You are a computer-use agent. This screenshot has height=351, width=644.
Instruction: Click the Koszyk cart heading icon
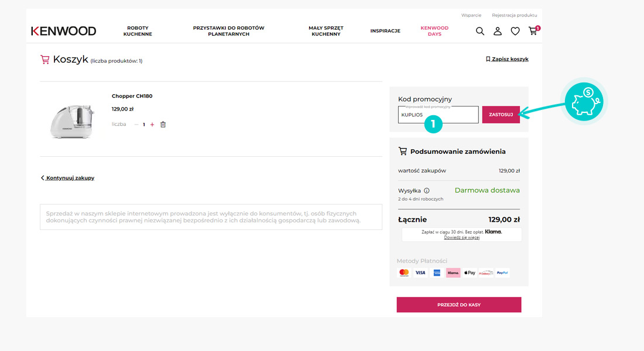click(x=44, y=60)
